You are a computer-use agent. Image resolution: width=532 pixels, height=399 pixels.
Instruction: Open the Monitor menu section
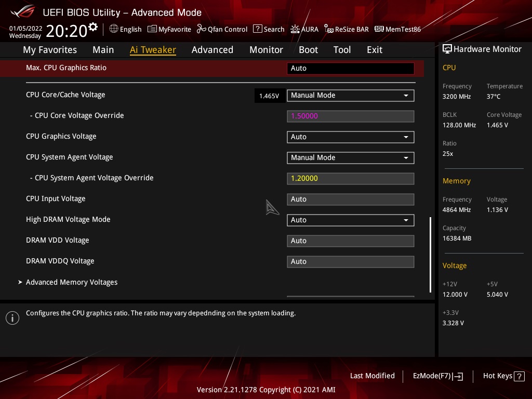click(266, 49)
